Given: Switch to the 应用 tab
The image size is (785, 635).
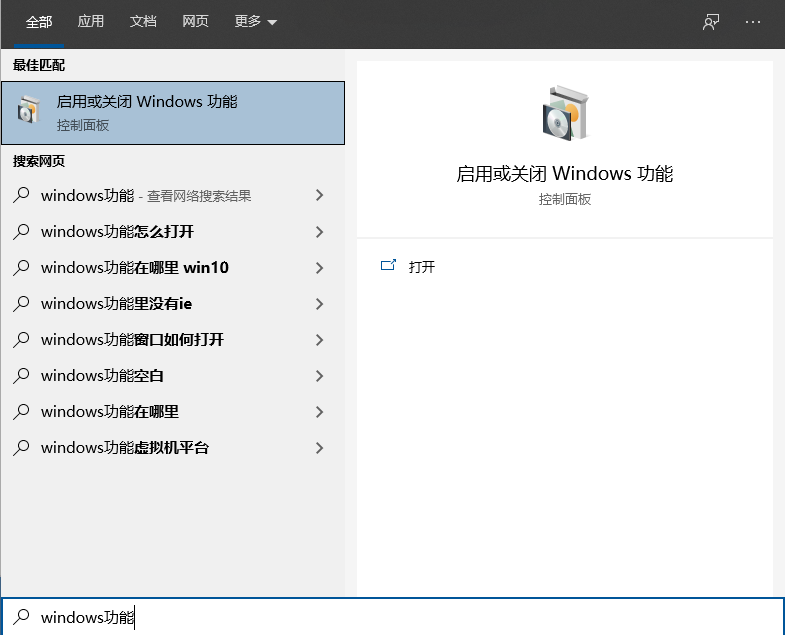Looking at the screenshot, I should 91,22.
